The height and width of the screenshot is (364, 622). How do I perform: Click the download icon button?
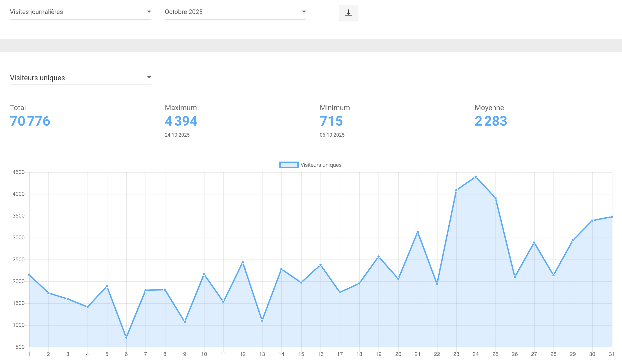348,13
